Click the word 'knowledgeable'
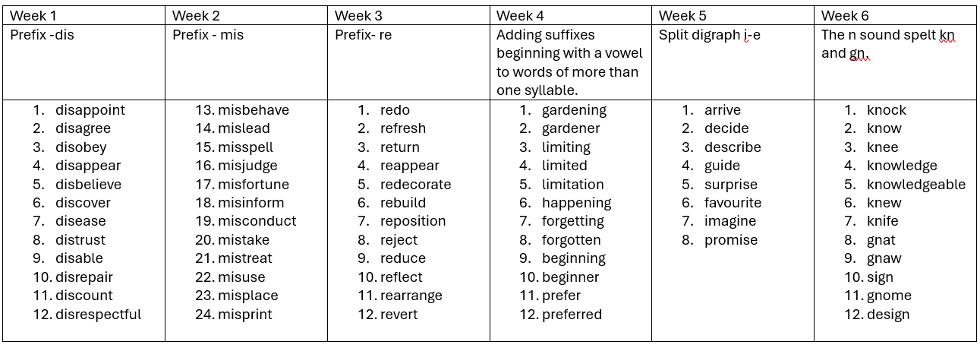The height and width of the screenshot is (348, 980). click(915, 185)
